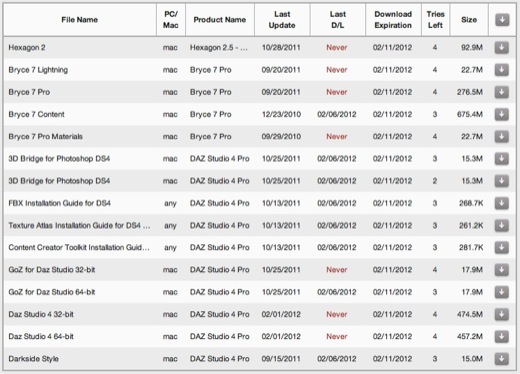
Task: Download FBX Installation Guide for DS4
Action: tap(502, 203)
